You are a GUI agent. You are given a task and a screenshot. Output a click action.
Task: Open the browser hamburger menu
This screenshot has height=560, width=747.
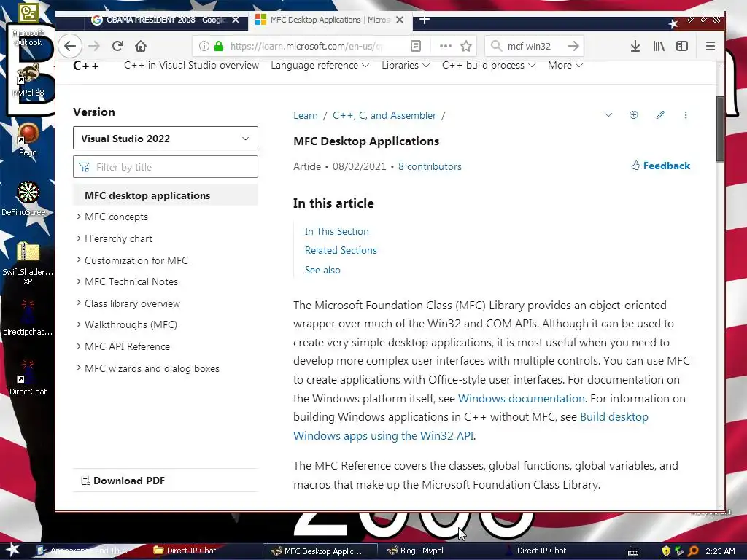(711, 46)
